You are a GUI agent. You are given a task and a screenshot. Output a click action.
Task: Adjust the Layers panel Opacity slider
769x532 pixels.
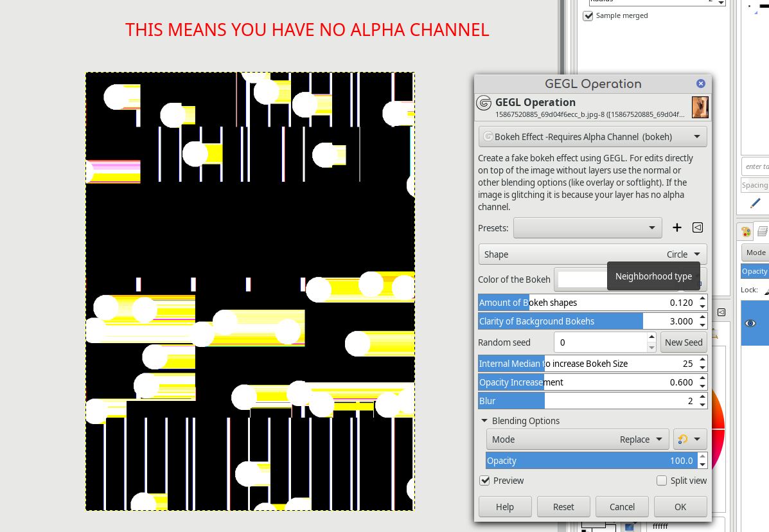(756, 271)
